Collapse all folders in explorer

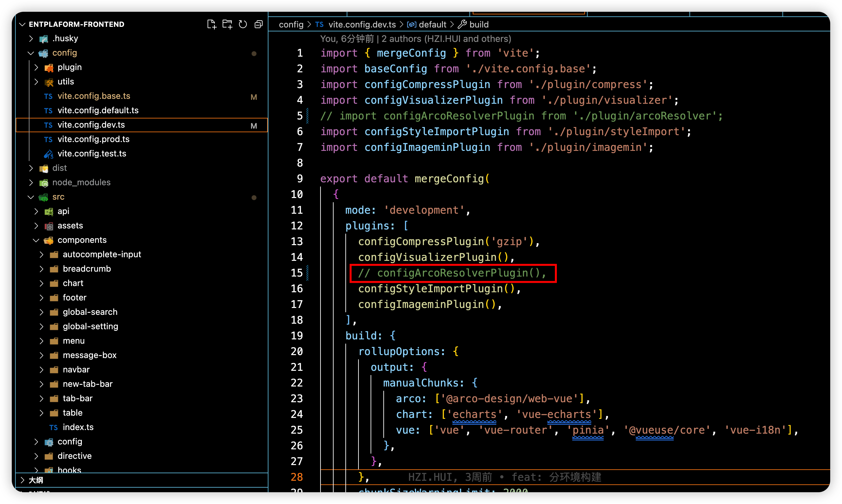259,25
